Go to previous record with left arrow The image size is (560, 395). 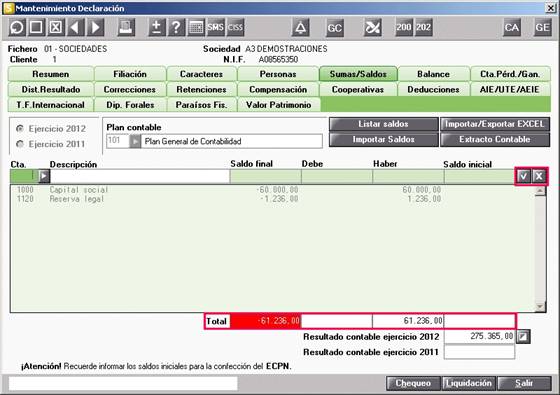point(75,28)
